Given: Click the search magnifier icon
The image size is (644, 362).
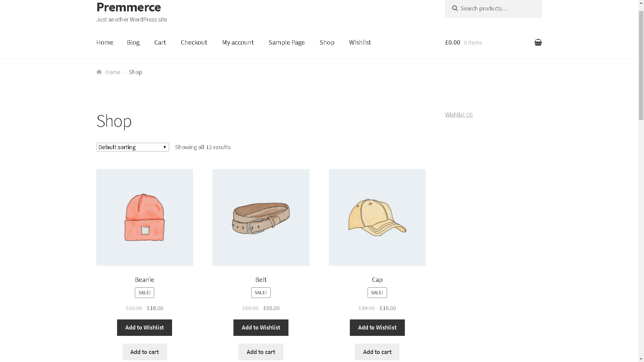Looking at the screenshot, I should point(454,8).
